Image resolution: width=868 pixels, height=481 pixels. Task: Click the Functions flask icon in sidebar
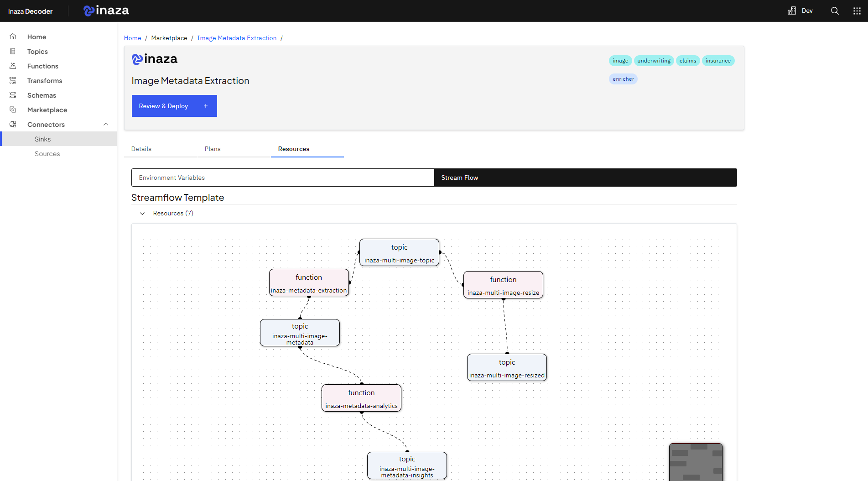[13, 66]
